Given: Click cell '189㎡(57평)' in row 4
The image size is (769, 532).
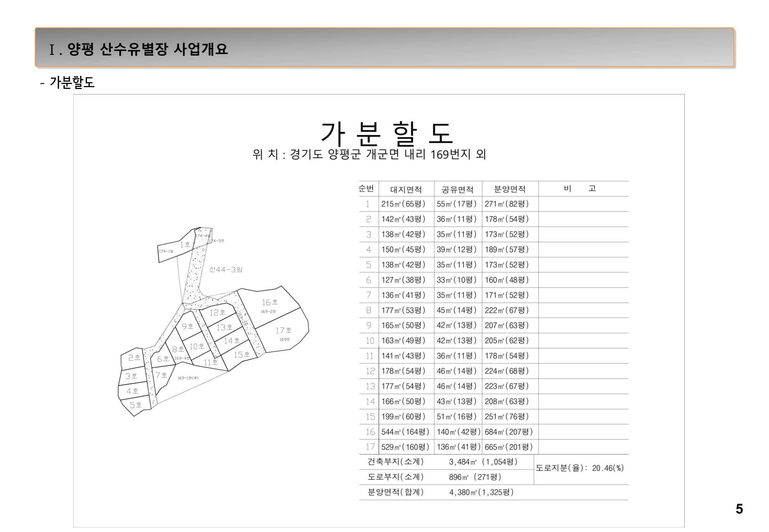Looking at the screenshot, I should tap(507, 250).
